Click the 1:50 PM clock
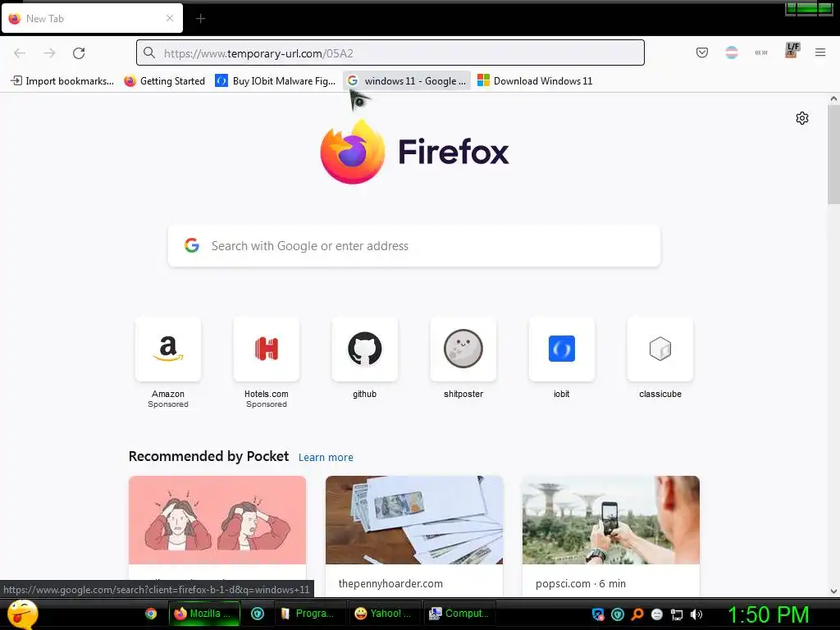The width and height of the screenshot is (840, 630). (x=768, y=614)
